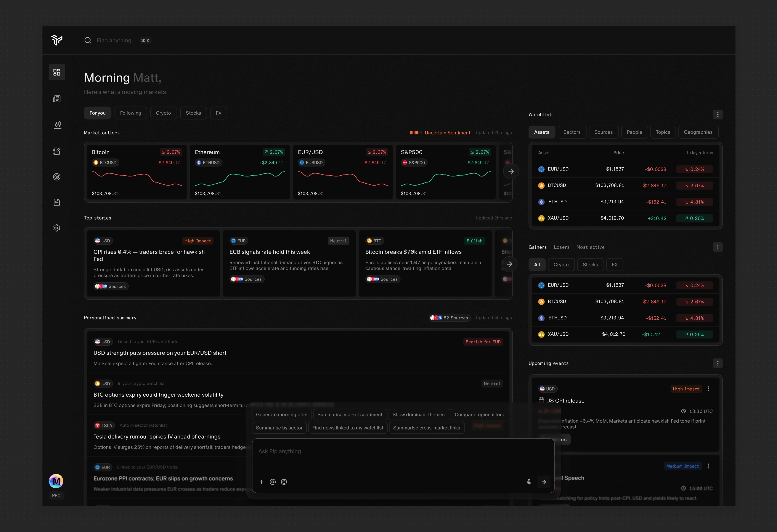Open US CPI release event options menu
The image size is (777, 532).
(x=708, y=389)
